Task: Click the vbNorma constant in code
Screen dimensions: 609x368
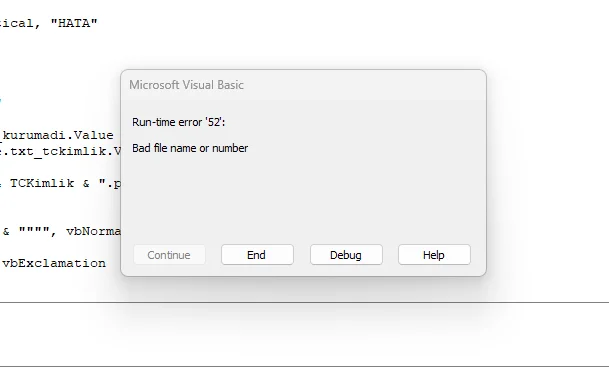Action: [x=94, y=232]
